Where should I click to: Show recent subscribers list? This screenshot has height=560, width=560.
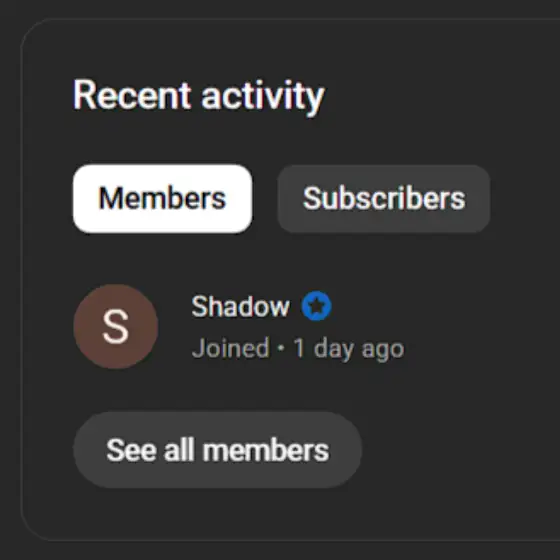pyautogui.click(x=384, y=199)
